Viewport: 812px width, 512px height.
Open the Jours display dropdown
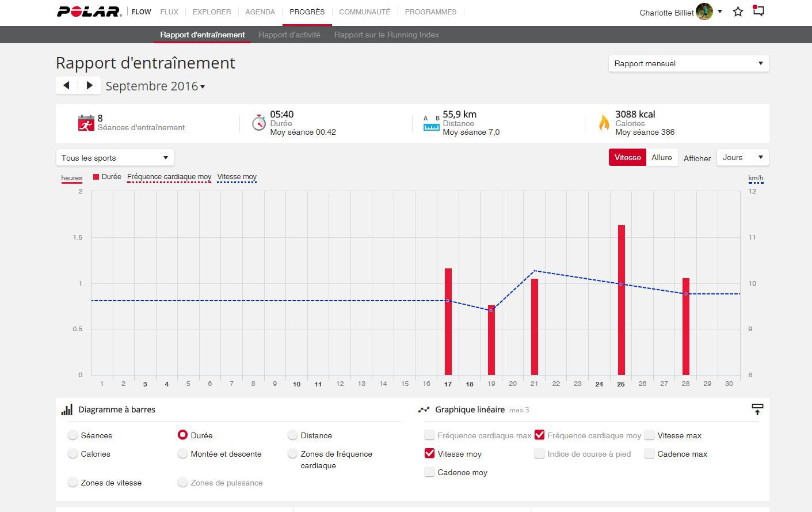tap(742, 158)
